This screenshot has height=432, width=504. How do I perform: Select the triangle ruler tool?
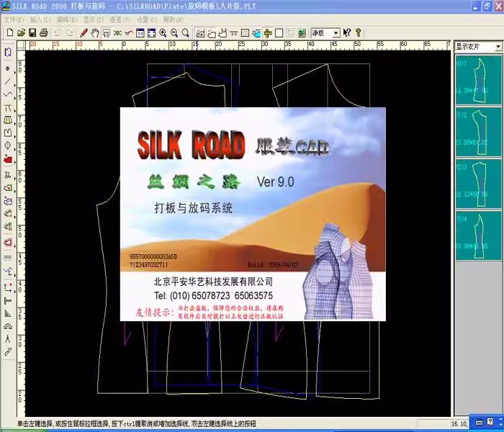[8, 313]
